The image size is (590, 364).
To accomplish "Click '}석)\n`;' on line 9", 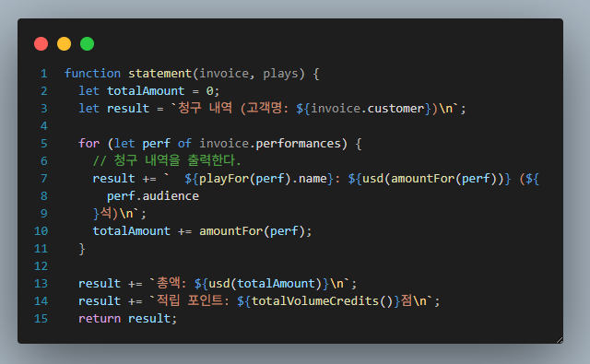I will (x=119, y=213).
